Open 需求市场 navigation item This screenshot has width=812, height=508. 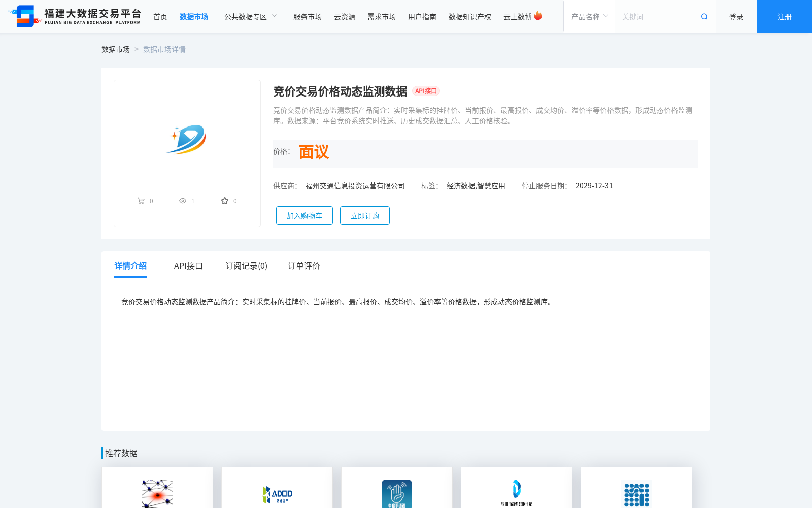(x=382, y=17)
